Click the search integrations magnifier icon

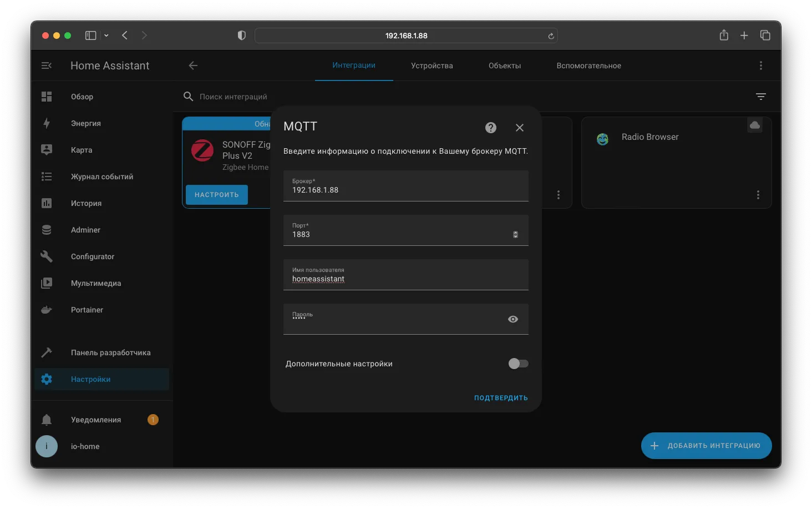[189, 97]
